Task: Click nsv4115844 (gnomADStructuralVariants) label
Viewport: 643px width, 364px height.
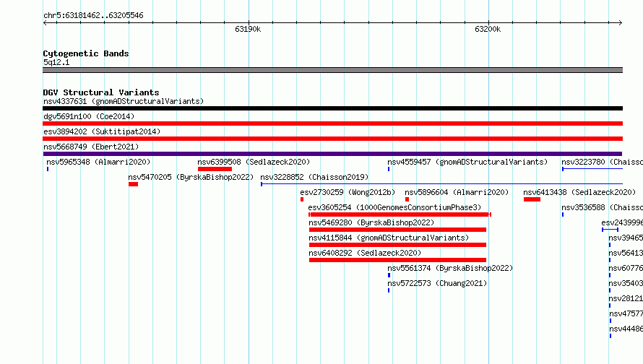Action: pos(389,238)
